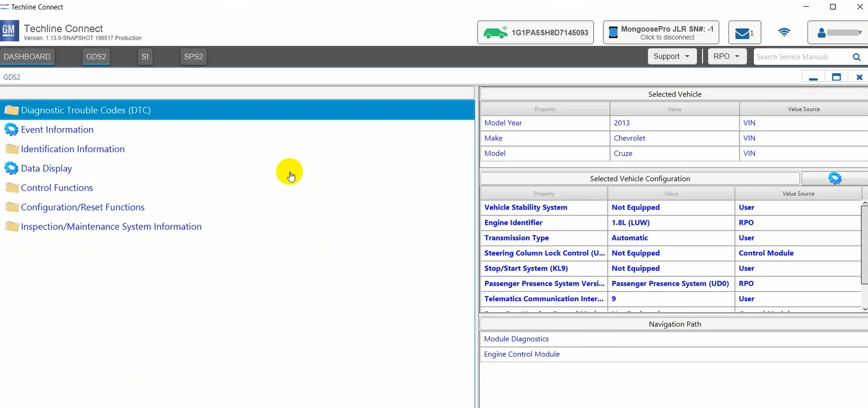
Task: Click the search magnifier icon
Action: point(856,57)
